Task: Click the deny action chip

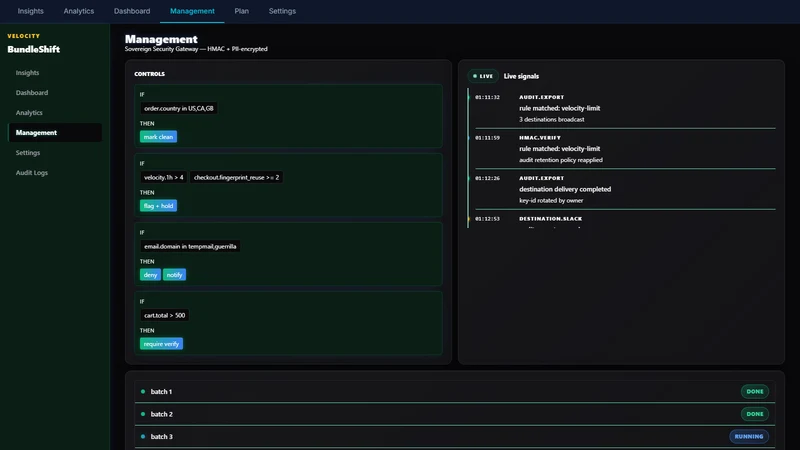Action: coord(150,274)
